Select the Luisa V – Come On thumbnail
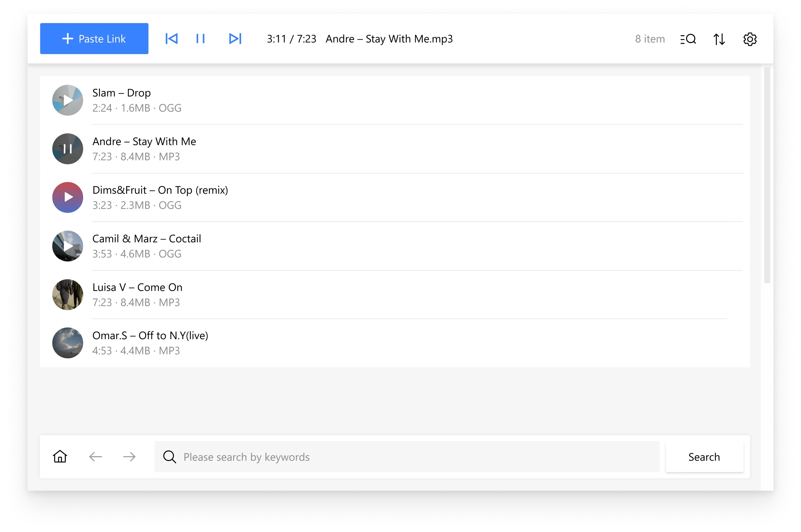Image resolution: width=801 pixels, height=532 pixels. (x=68, y=295)
